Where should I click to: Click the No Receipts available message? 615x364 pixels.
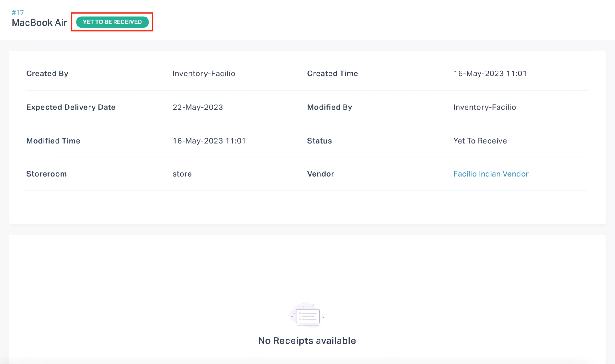[x=307, y=341]
